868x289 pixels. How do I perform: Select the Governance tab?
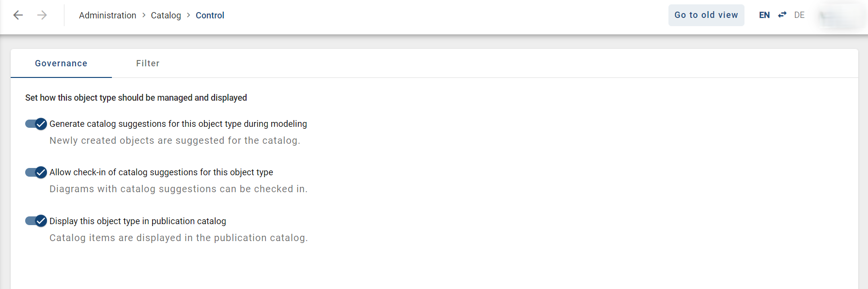(x=61, y=63)
